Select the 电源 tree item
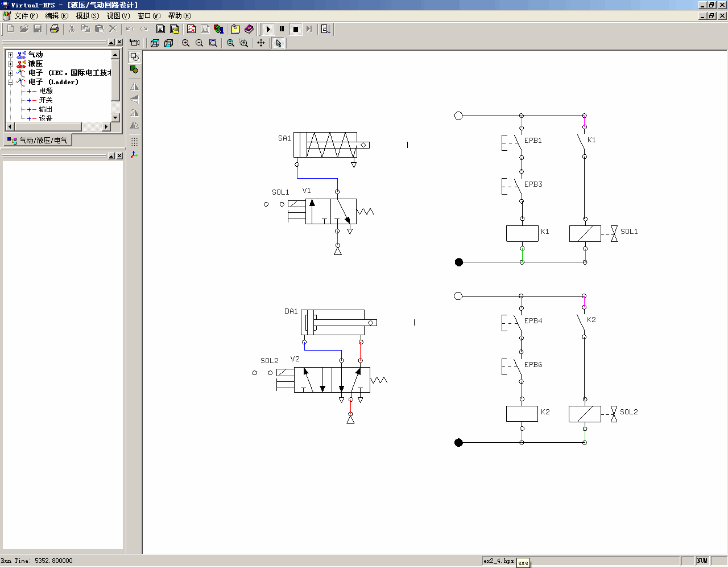The height and width of the screenshot is (568, 728). (x=45, y=91)
